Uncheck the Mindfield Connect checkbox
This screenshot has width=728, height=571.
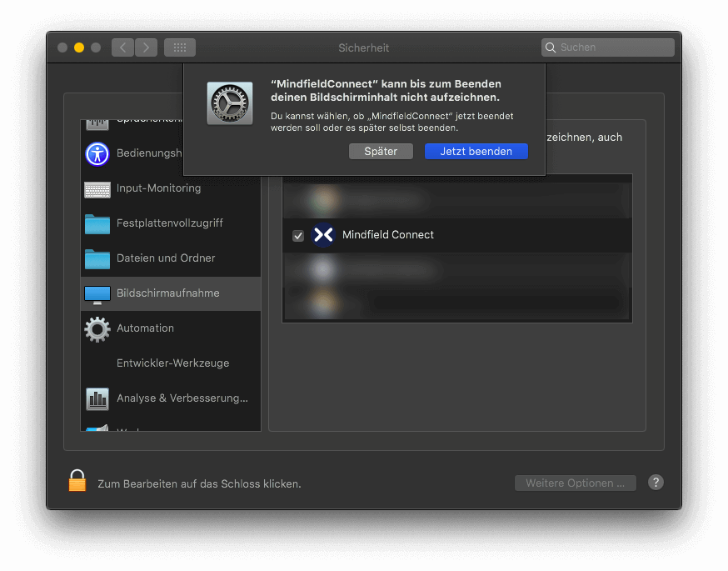(298, 236)
